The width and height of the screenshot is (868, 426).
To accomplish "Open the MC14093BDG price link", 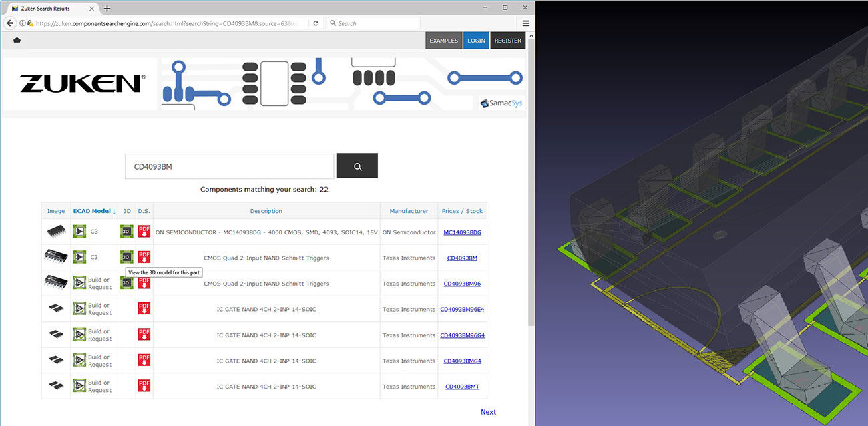I will pos(462,232).
